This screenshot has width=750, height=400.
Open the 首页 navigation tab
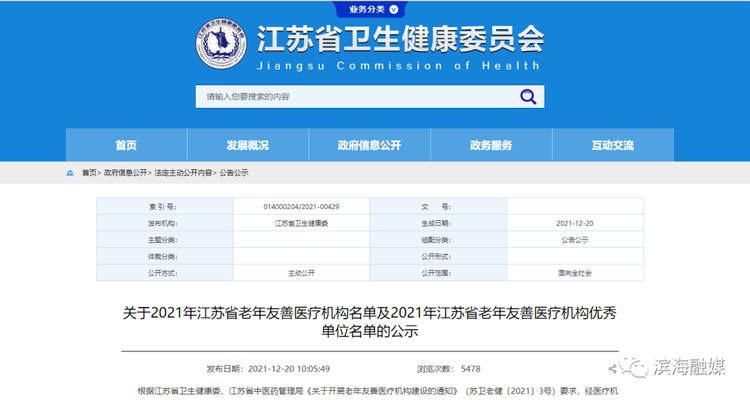coord(126,145)
